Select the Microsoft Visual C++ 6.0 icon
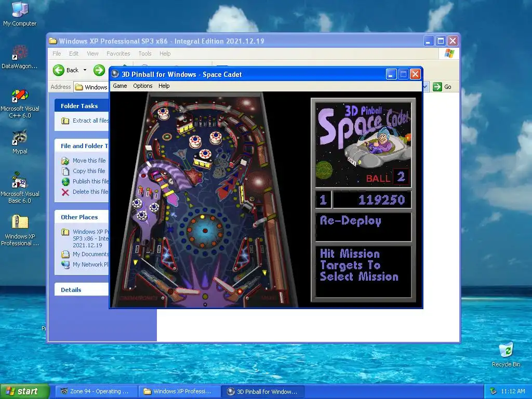 (20, 103)
